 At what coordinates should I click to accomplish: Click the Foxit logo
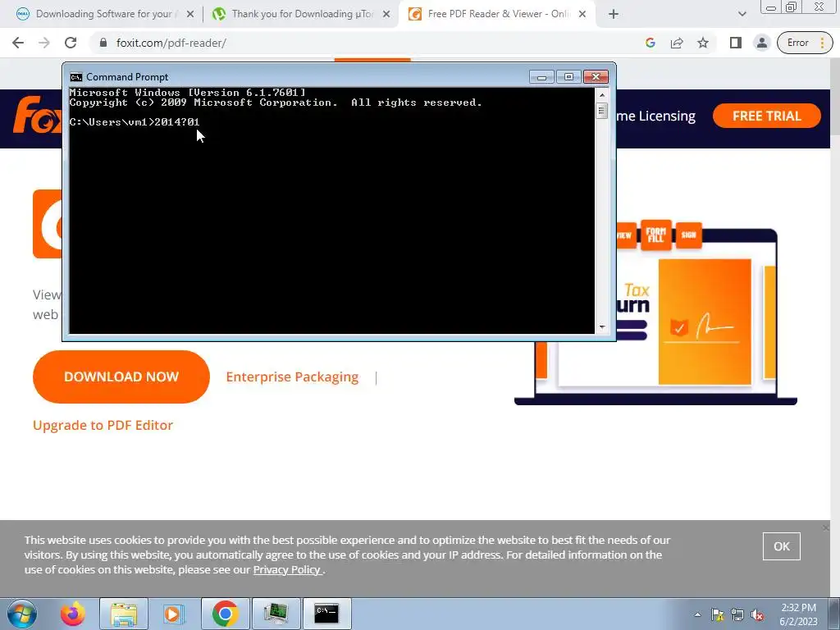coord(36,115)
